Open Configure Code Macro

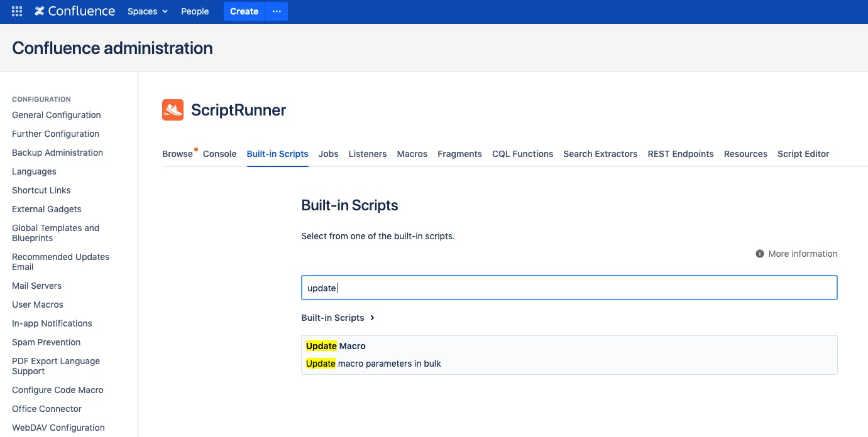coord(58,390)
